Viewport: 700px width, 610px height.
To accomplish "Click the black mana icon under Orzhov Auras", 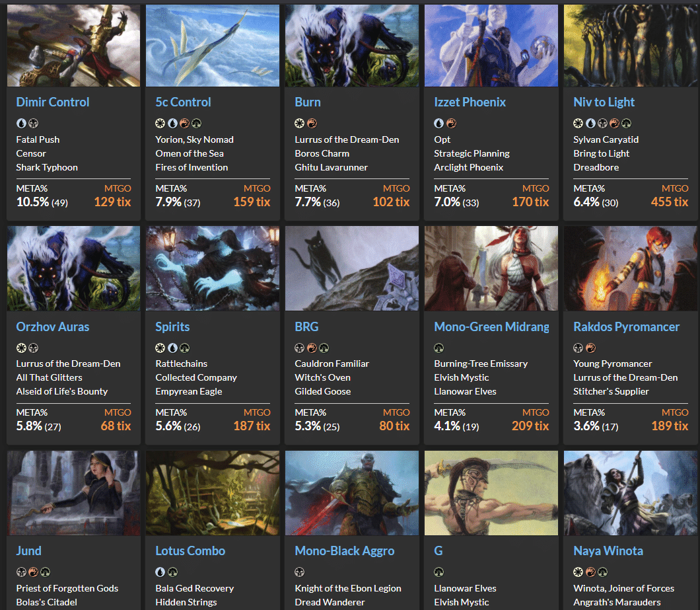I will [x=34, y=348].
